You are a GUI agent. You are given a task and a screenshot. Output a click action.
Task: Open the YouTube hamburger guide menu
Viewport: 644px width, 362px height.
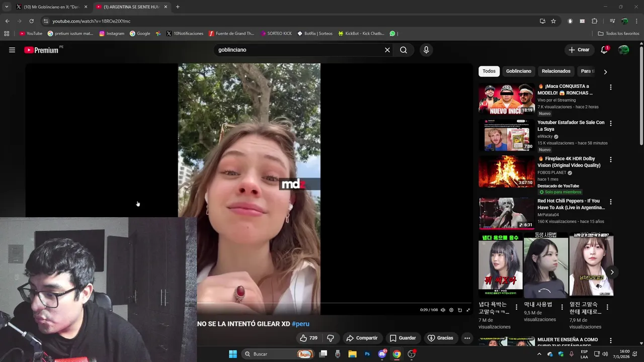point(12,50)
